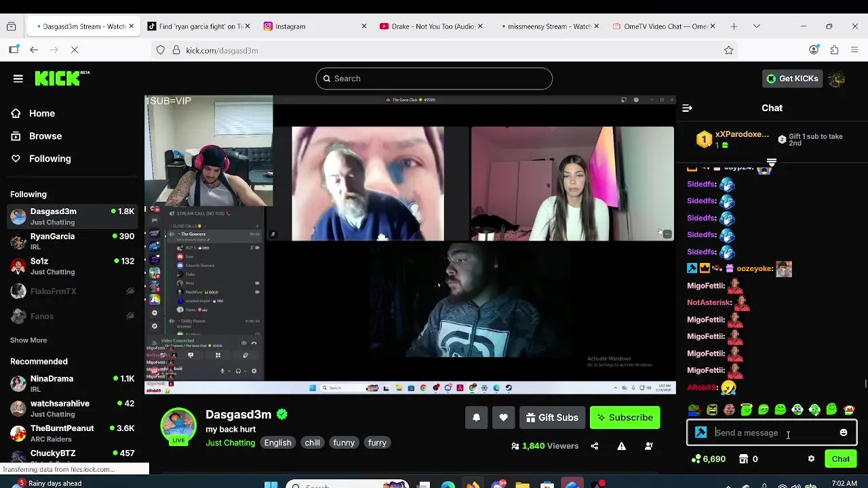Click the English tag
The image size is (868, 488).
click(277, 443)
